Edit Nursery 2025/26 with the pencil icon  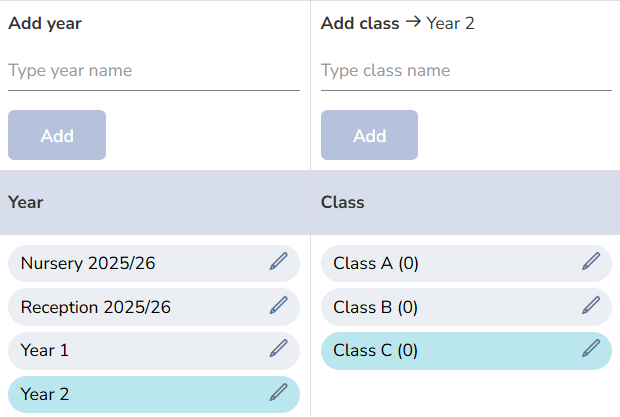279,262
